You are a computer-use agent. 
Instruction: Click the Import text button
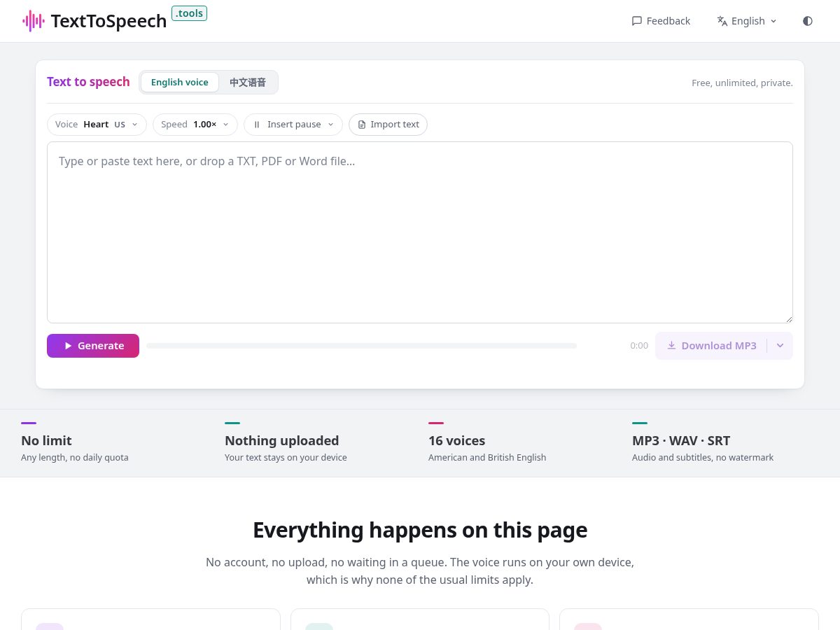point(388,125)
